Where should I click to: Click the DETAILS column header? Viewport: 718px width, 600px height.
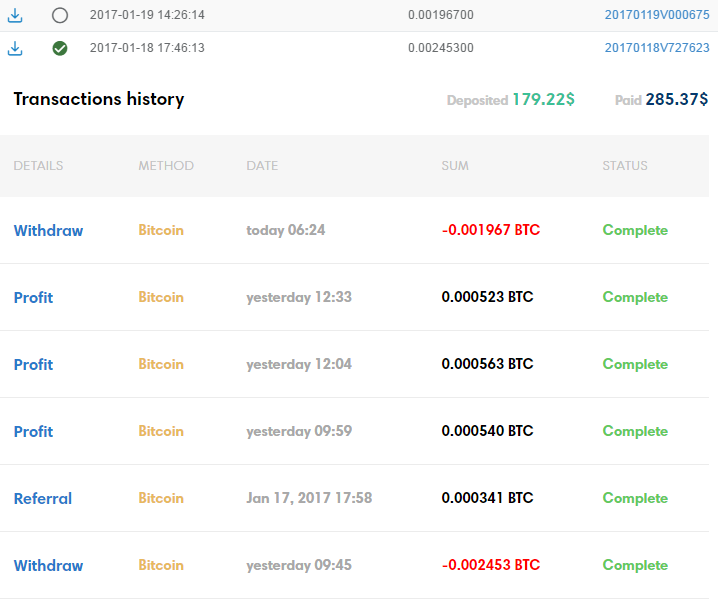pyautogui.click(x=38, y=165)
